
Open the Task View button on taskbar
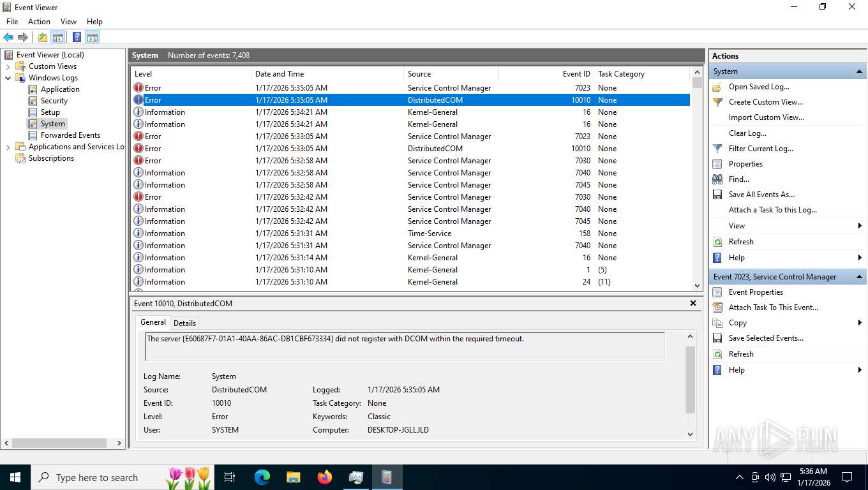point(230,477)
